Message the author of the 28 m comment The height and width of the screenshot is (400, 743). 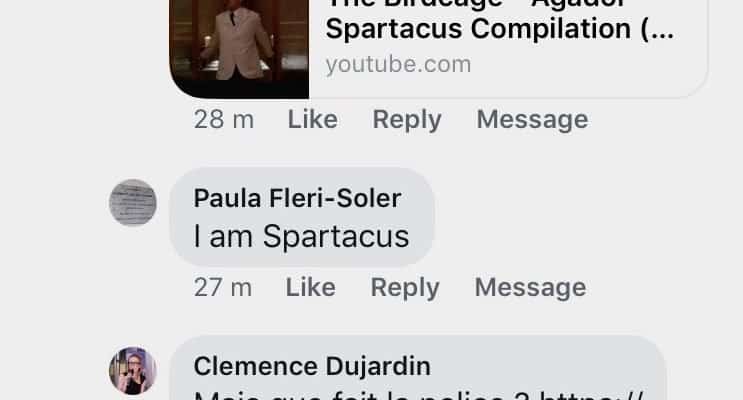tap(532, 119)
